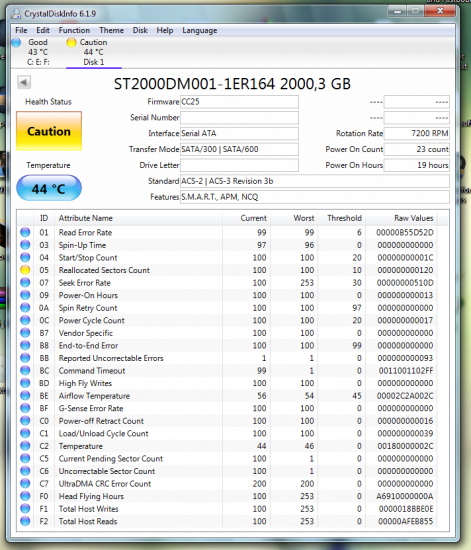Viewport: 471px width, 550px height.
Task: Click the Worst column header
Action: coord(294,218)
